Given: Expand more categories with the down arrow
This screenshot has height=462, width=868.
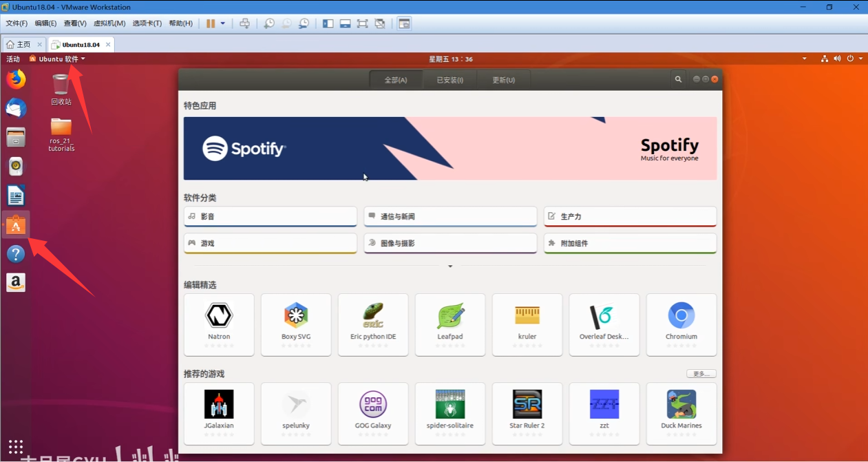Looking at the screenshot, I should [450, 266].
